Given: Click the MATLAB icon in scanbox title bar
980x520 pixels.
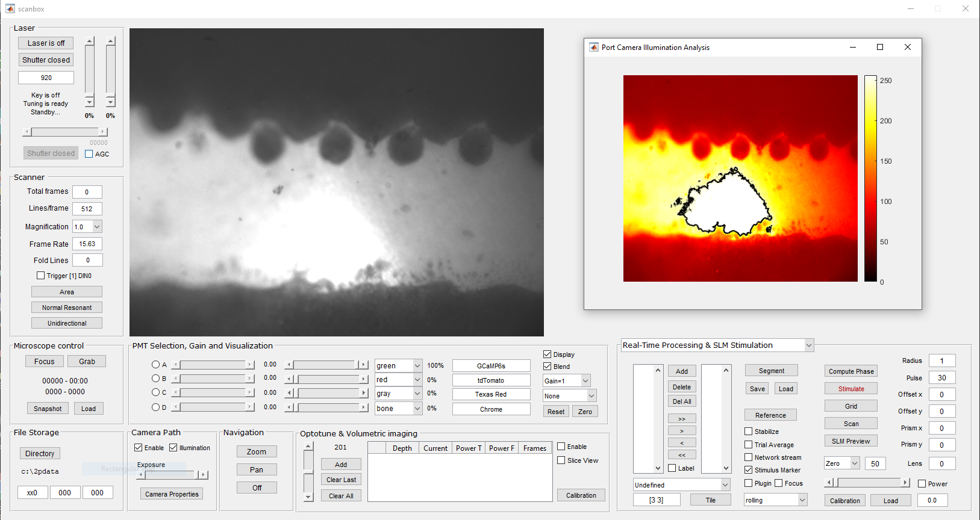Looking at the screenshot, I should click(x=10, y=8).
